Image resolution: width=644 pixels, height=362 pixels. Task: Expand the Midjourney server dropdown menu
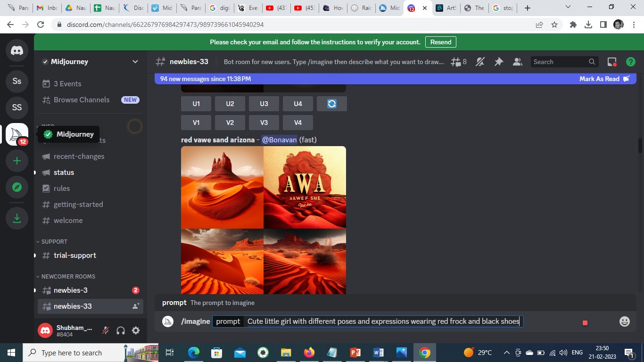pyautogui.click(x=135, y=62)
